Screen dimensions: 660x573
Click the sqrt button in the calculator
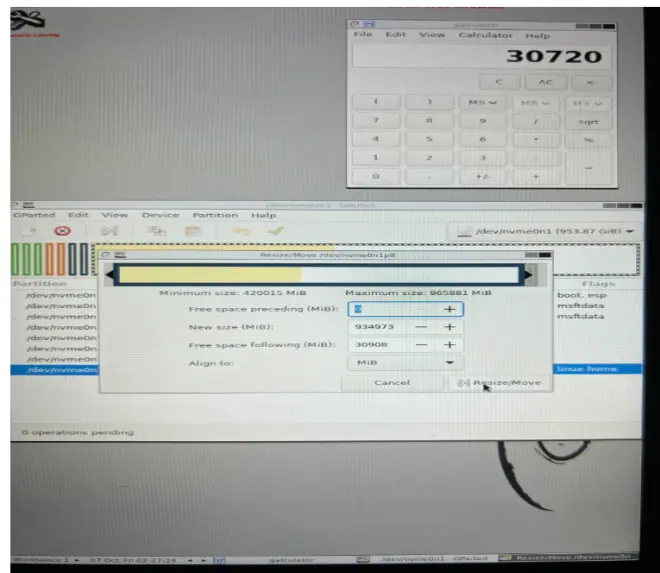588,122
